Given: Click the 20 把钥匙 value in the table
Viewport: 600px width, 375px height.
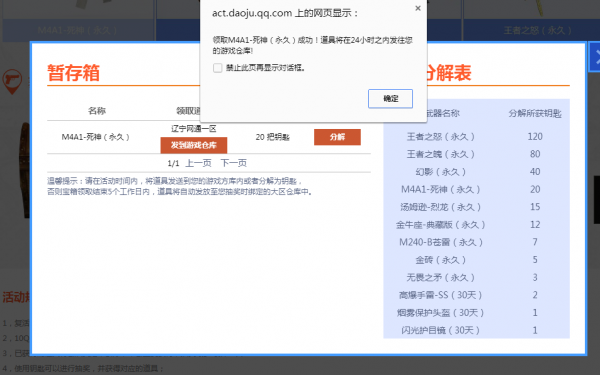Looking at the screenshot, I should [272, 137].
